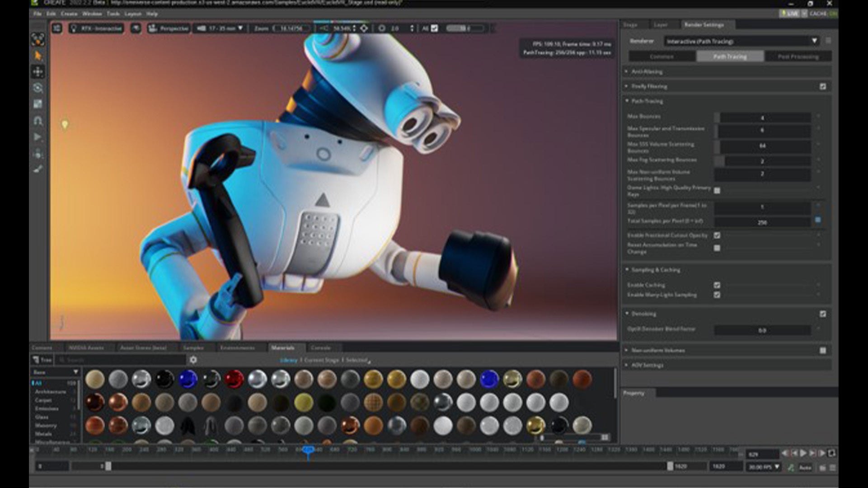Image resolution: width=868 pixels, height=488 pixels.
Task: Toggle the Snap magnet tool
Action: coord(38,121)
